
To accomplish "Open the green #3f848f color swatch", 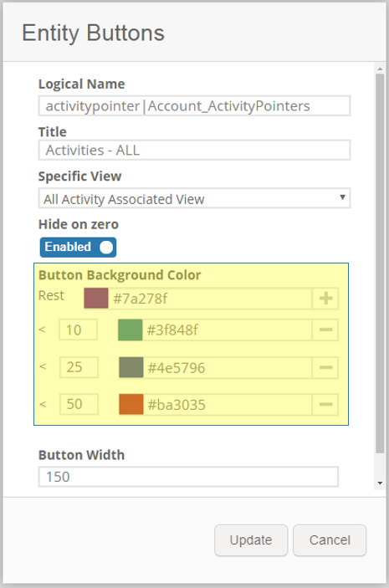I will pyautogui.click(x=131, y=330).
